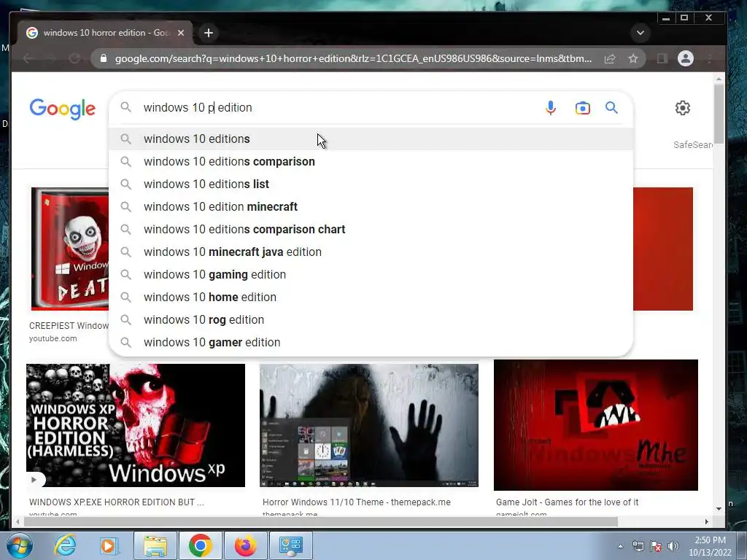Open search by image camera icon
Screen dimensions: 747x560
click(582, 108)
